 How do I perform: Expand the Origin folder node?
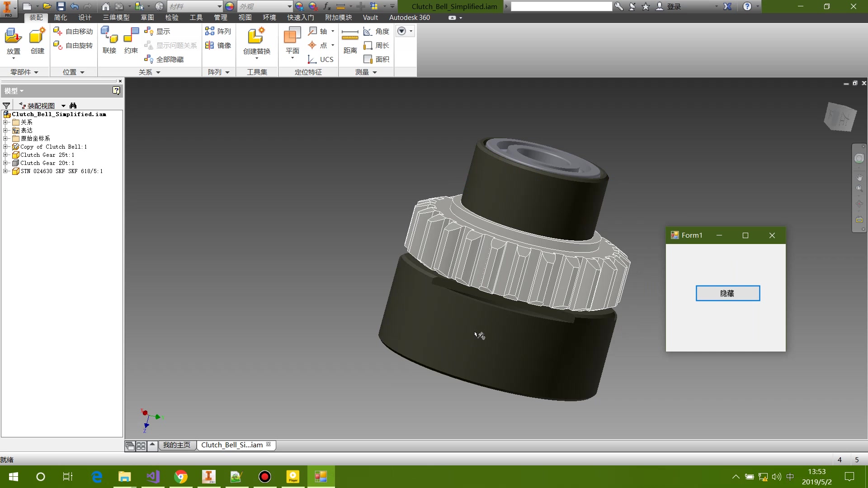[x=5, y=139]
